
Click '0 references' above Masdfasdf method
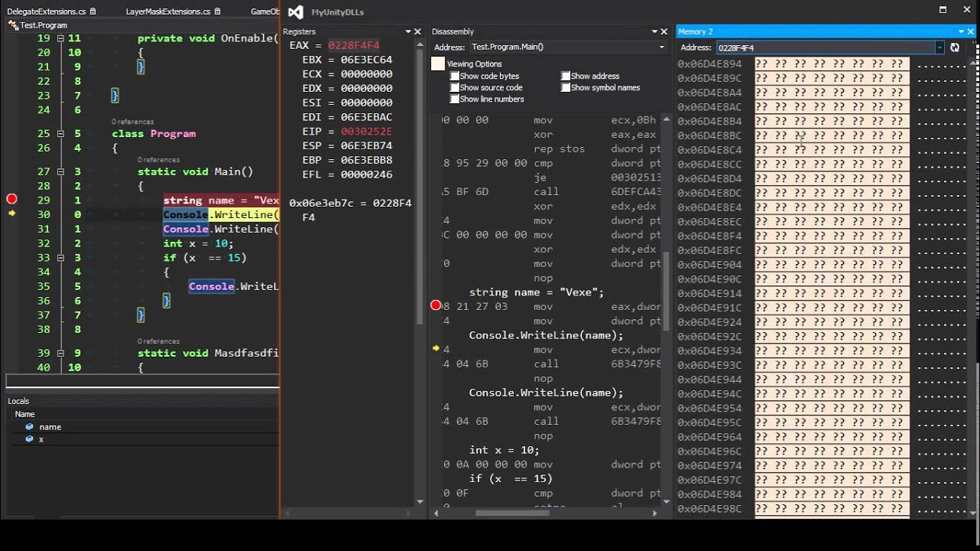[x=158, y=341]
